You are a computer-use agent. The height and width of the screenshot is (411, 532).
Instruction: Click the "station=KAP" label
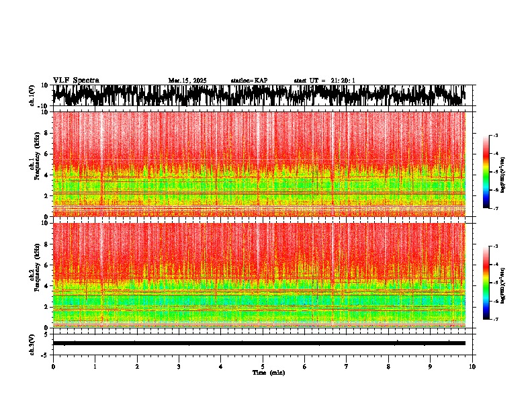pos(249,81)
